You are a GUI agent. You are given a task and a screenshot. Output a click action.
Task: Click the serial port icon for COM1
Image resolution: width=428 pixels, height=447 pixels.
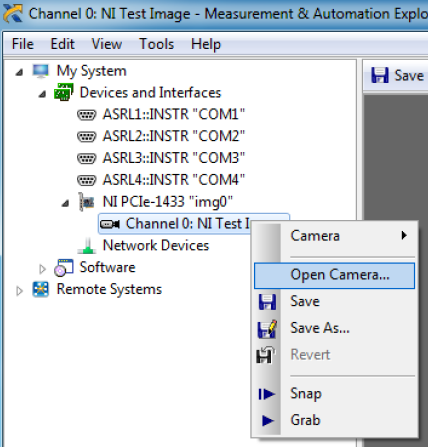coord(87,115)
